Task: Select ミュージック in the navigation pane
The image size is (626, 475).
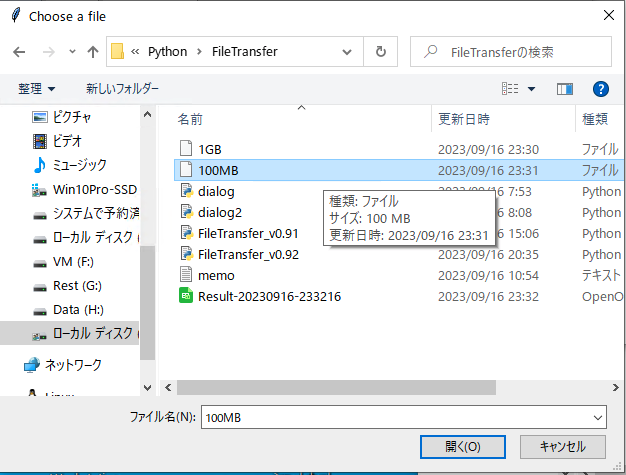Action: [79, 165]
